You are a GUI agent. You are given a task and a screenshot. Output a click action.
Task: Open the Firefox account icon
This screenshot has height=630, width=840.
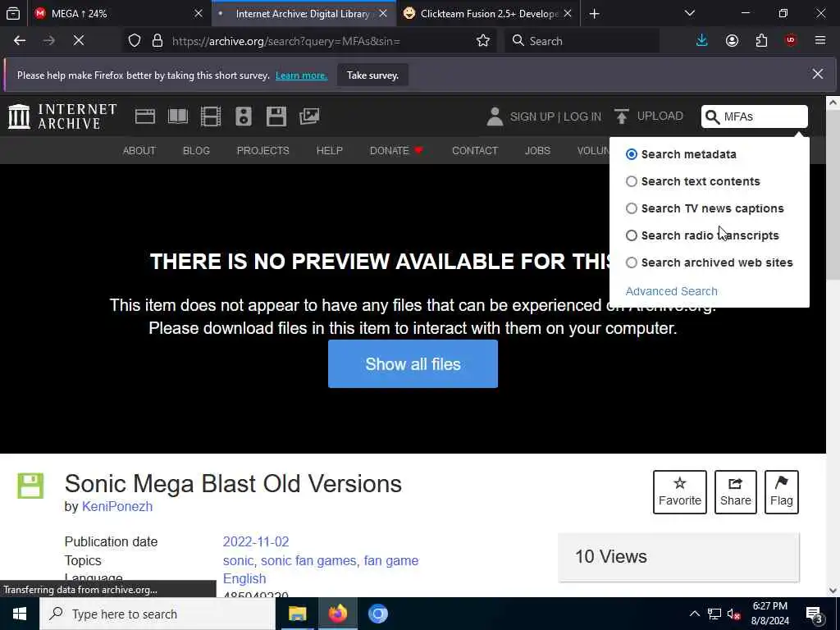point(732,41)
